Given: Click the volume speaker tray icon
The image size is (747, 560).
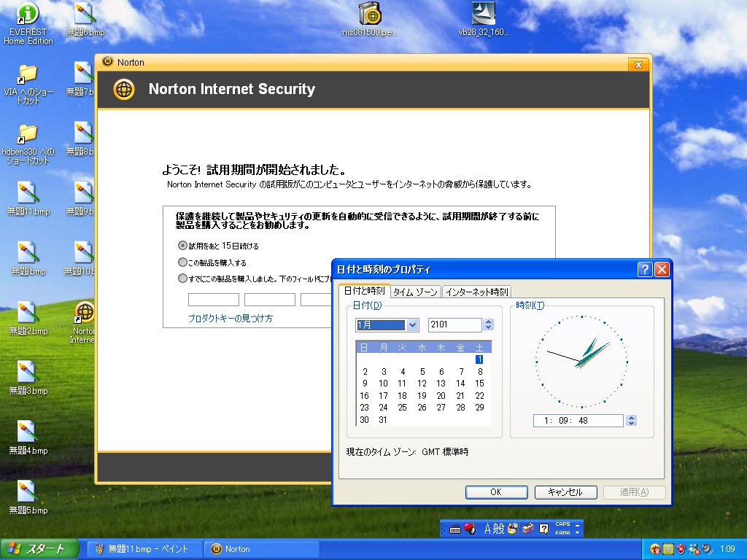Looking at the screenshot, I should (x=707, y=549).
